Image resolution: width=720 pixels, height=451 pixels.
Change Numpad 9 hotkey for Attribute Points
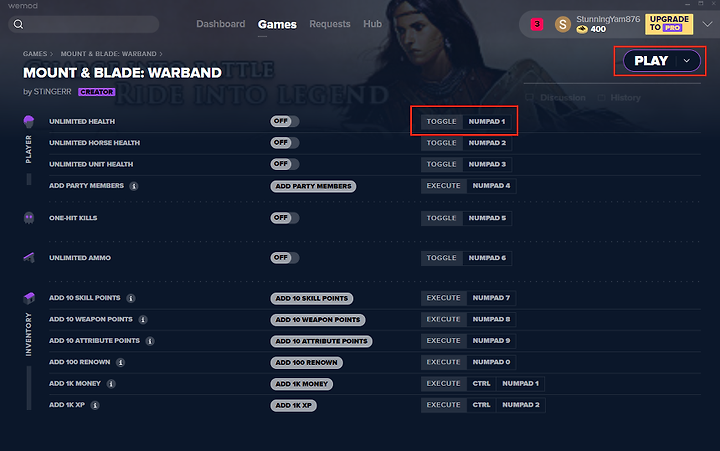pyautogui.click(x=491, y=340)
